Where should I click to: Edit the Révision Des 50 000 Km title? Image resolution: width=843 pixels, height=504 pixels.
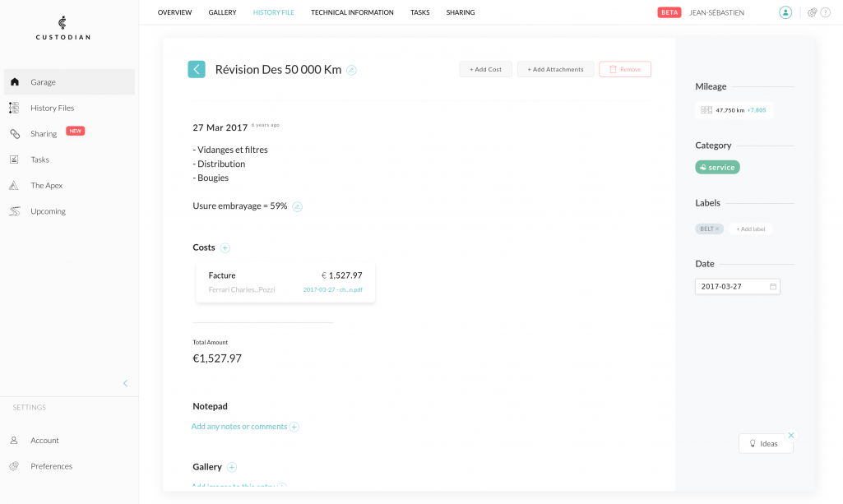[352, 71]
